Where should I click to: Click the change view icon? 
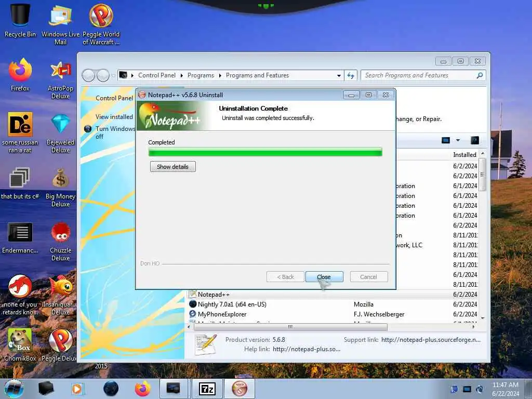click(445, 140)
